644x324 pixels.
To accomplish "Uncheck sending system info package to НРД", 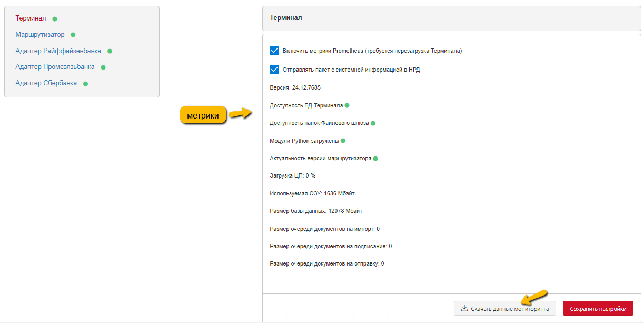I will point(274,70).
